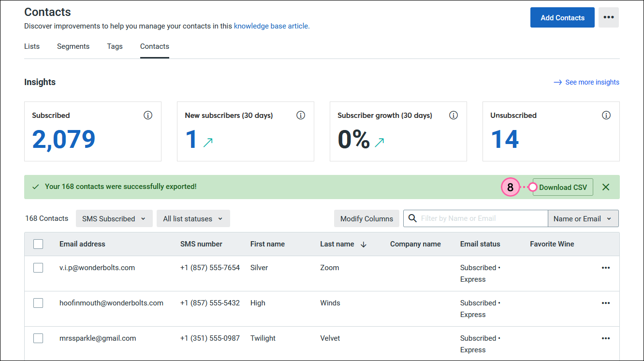Open the All list statuses dropdown
This screenshot has height=361, width=644.
193,218
